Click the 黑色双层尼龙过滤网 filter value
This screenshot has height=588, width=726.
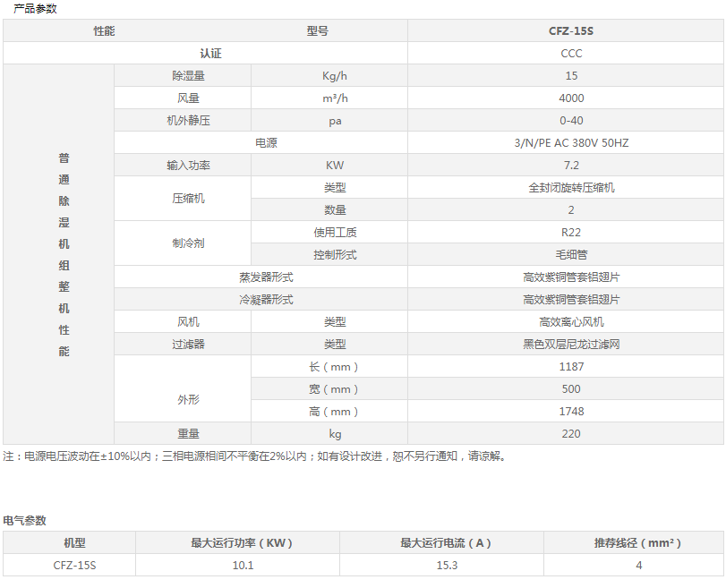click(570, 345)
